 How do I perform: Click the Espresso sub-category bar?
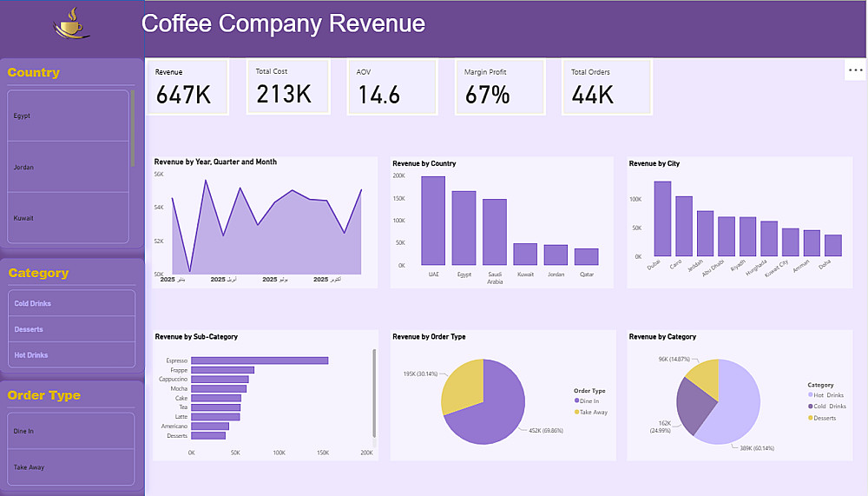260,360
